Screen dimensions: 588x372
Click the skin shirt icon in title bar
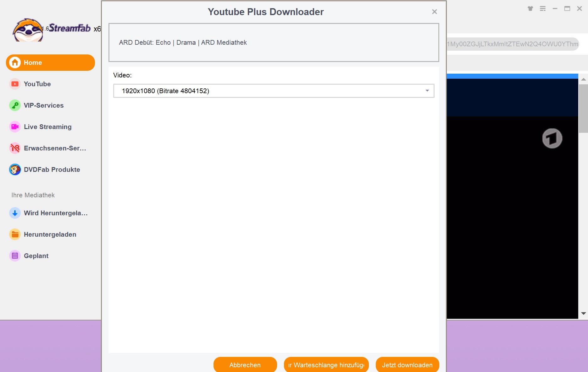tap(530, 8)
